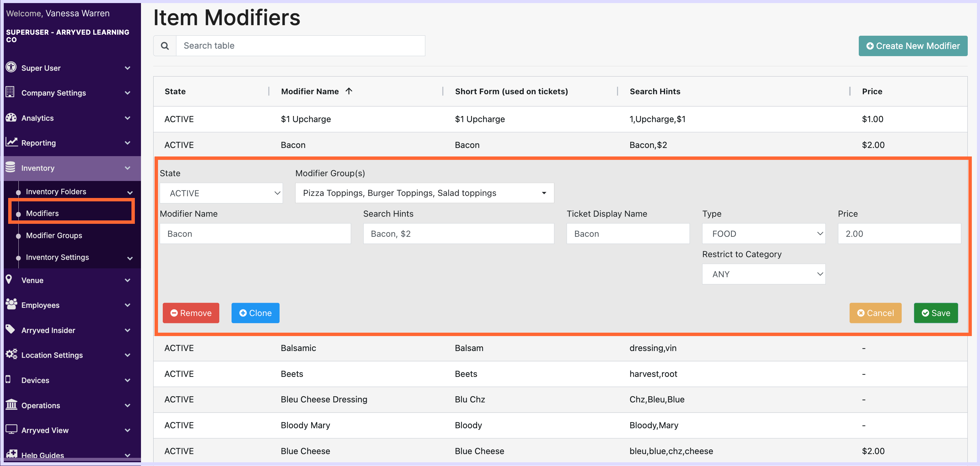Viewport: 980px width, 466px height.
Task: Click the Location Settings gears icon
Action: pyautogui.click(x=11, y=354)
